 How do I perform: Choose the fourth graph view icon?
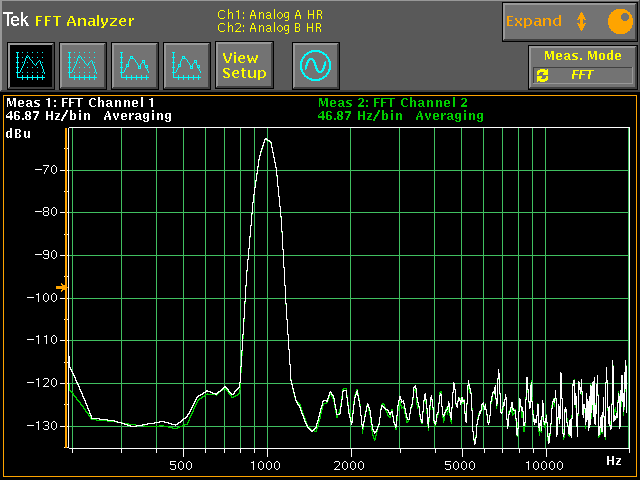click(186, 67)
